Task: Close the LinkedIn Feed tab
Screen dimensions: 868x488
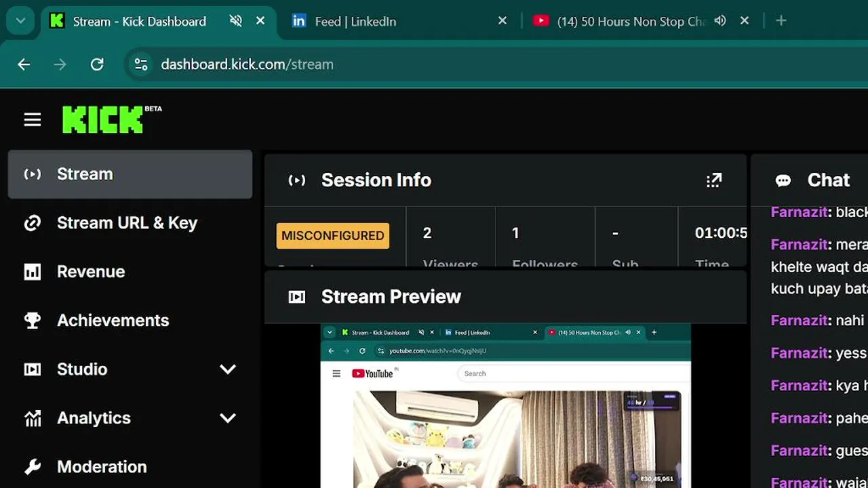Action: [502, 21]
